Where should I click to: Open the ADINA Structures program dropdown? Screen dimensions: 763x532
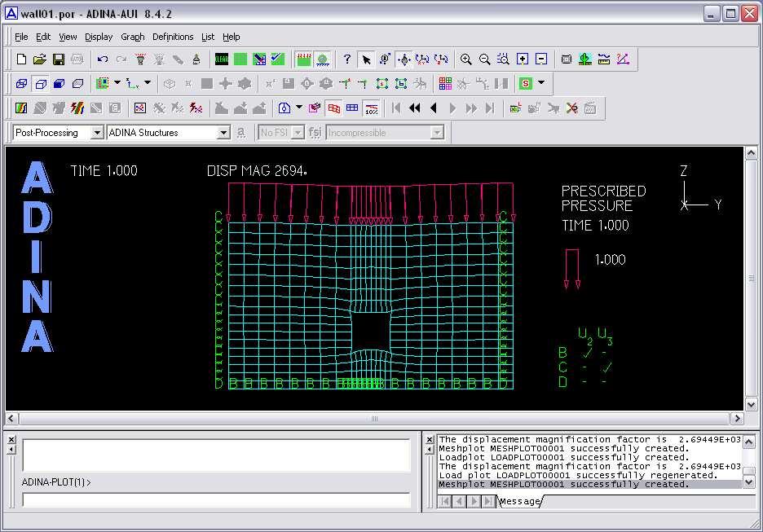point(223,132)
